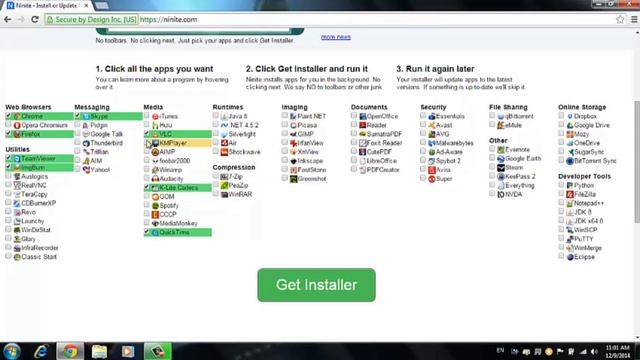640x360 pixels.
Task: Check the qBittorrent checkbox
Action: [x=492, y=116]
